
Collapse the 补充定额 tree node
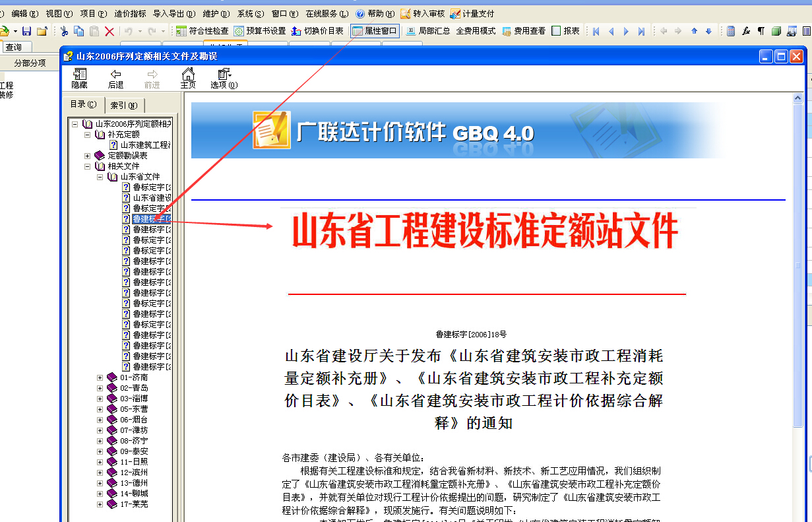click(x=87, y=135)
